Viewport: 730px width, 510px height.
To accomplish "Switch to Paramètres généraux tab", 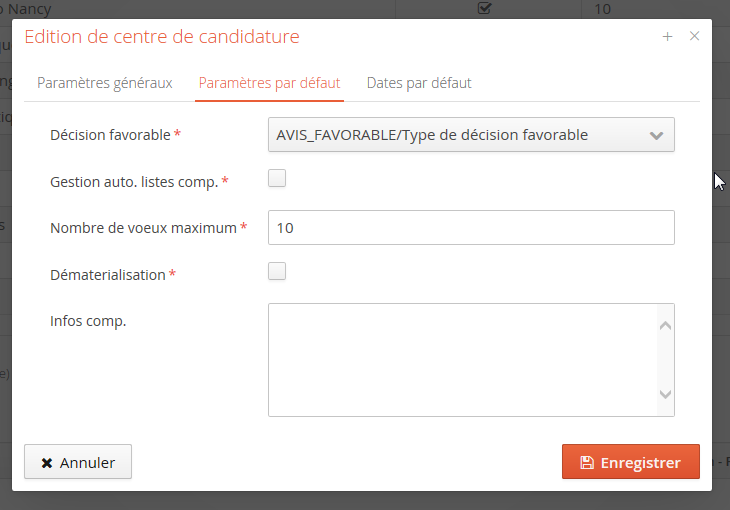I will (105, 83).
